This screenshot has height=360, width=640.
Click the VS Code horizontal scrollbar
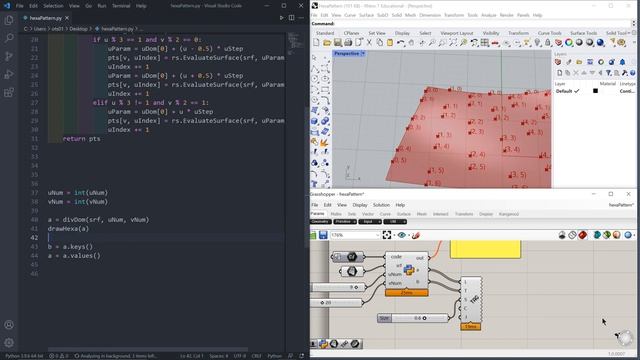click(148, 349)
